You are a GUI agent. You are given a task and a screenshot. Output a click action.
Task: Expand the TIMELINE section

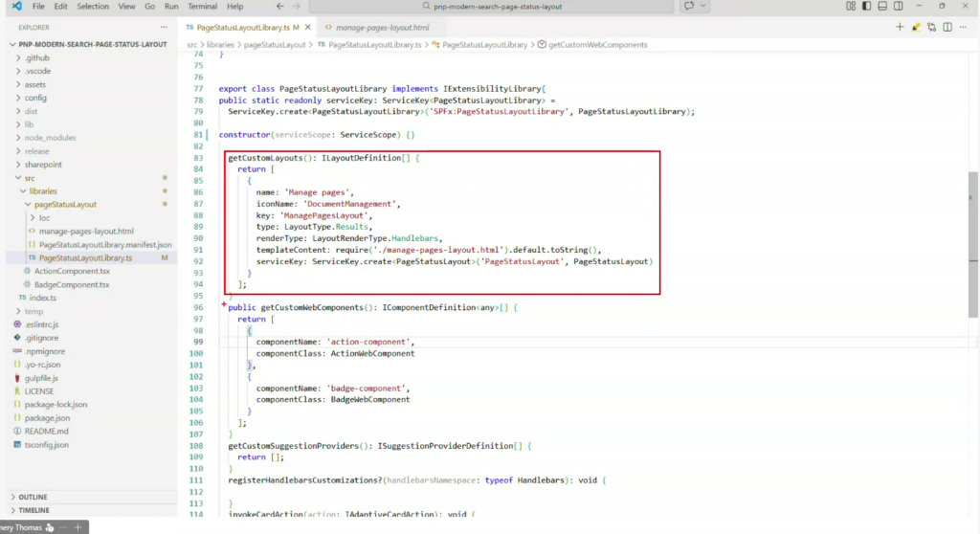pyautogui.click(x=33, y=511)
